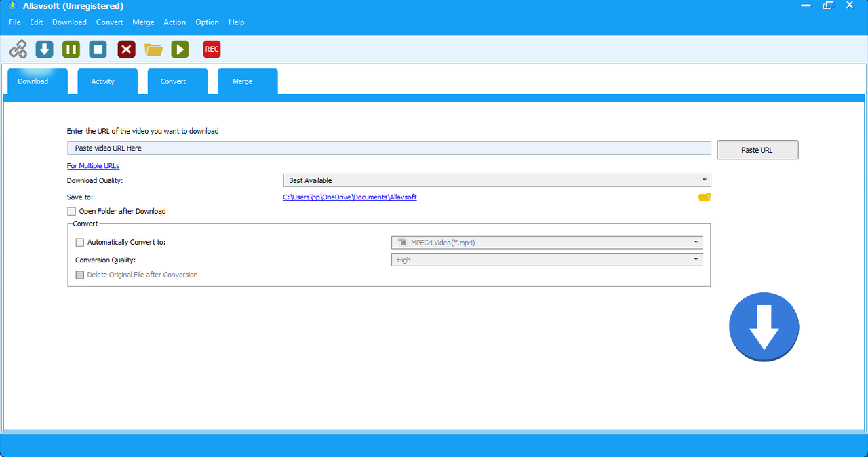Open the Merge menu in menu bar
This screenshot has height=457, width=868.
point(143,22)
